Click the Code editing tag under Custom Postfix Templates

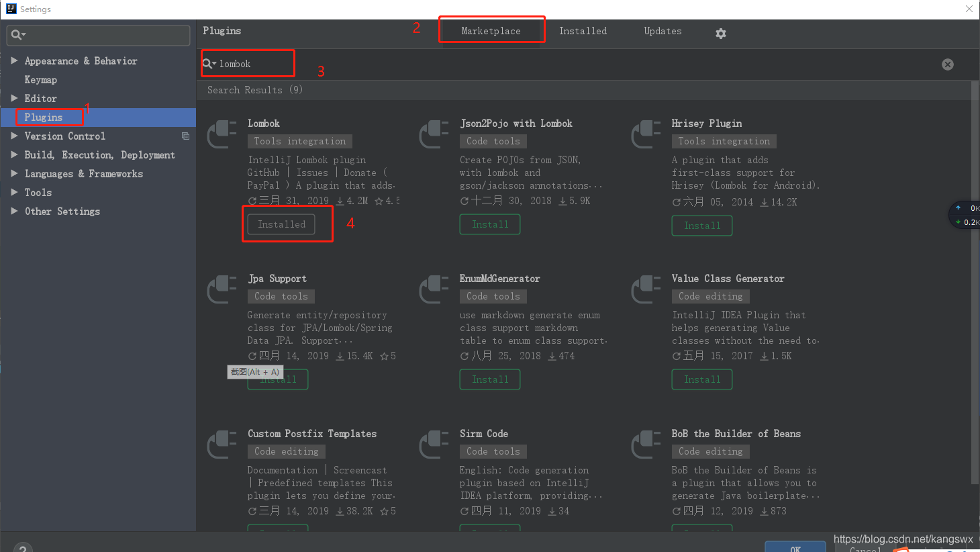[287, 451]
